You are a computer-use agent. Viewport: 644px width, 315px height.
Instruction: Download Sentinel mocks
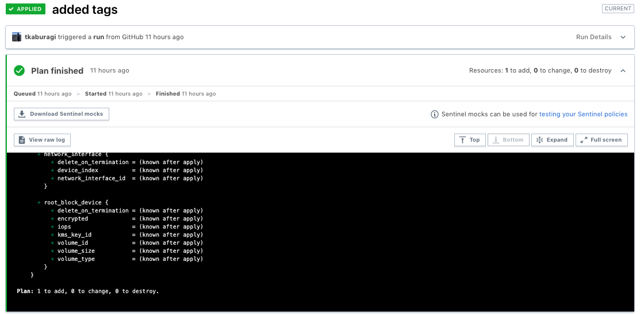point(62,114)
